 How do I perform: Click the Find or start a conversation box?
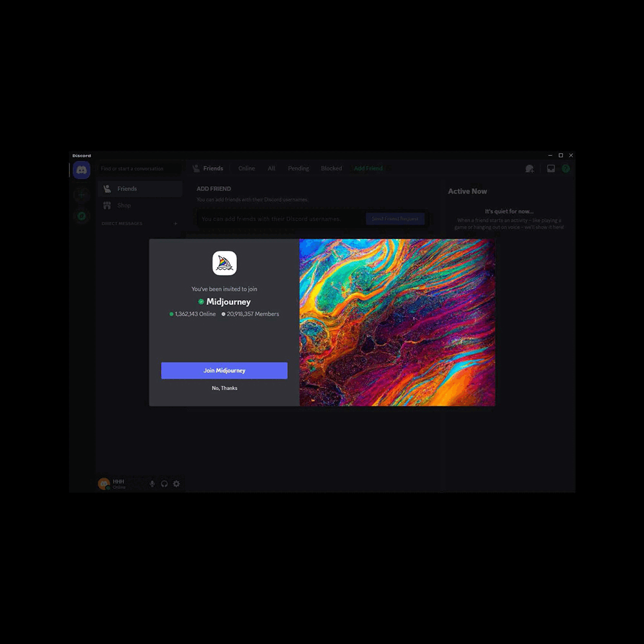coord(139,169)
